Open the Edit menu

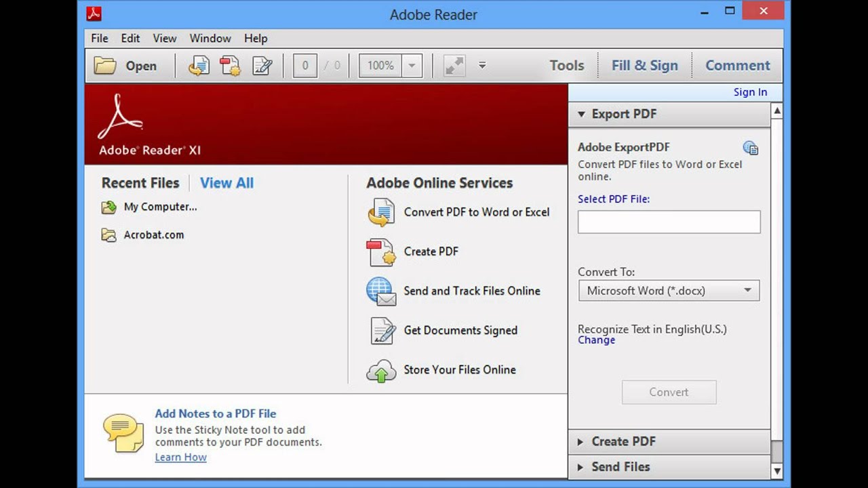pos(130,39)
